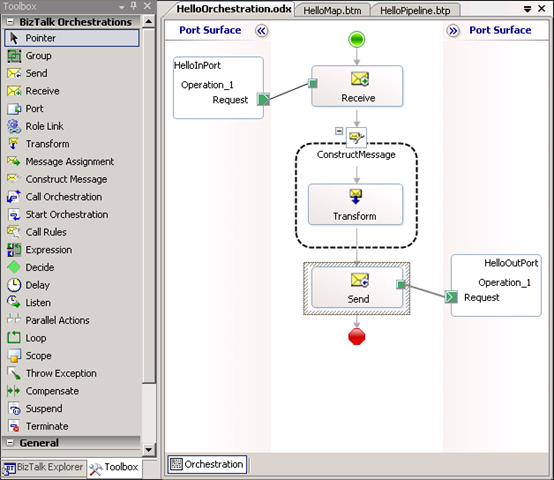Select the HelloOutPort port shape

tap(496, 285)
